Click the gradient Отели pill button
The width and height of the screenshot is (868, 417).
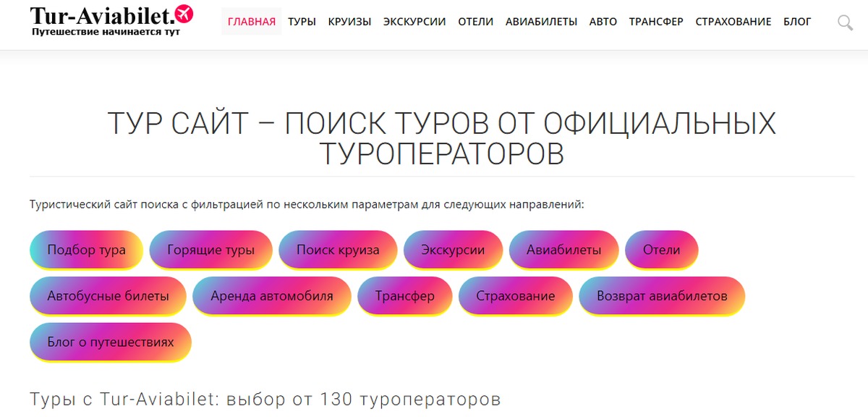click(x=662, y=250)
